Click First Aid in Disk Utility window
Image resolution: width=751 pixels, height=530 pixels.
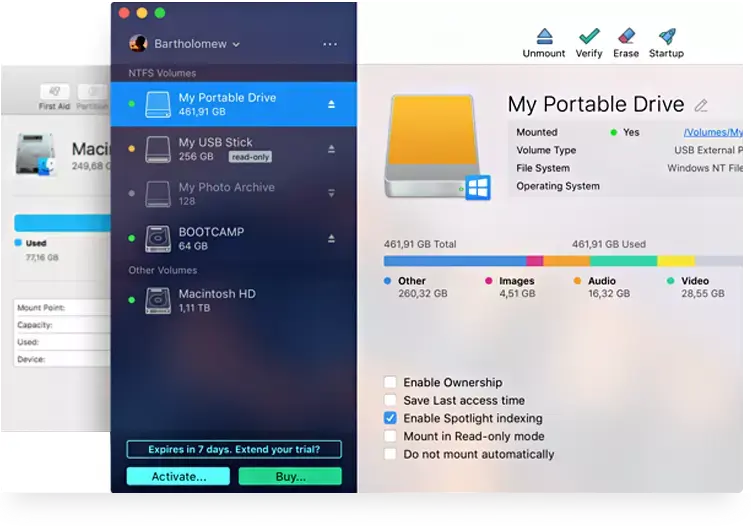54,97
